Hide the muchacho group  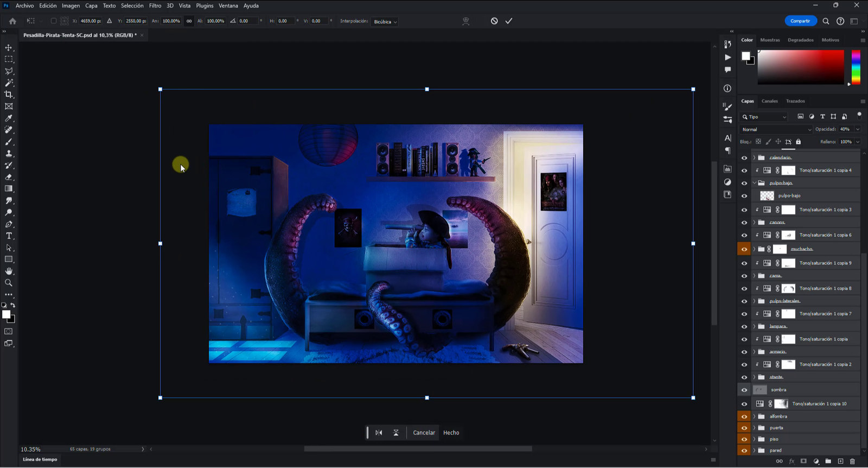tap(744, 249)
